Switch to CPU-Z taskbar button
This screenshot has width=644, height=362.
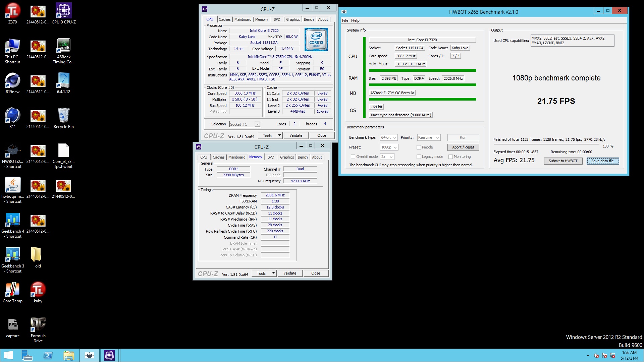[109, 355]
